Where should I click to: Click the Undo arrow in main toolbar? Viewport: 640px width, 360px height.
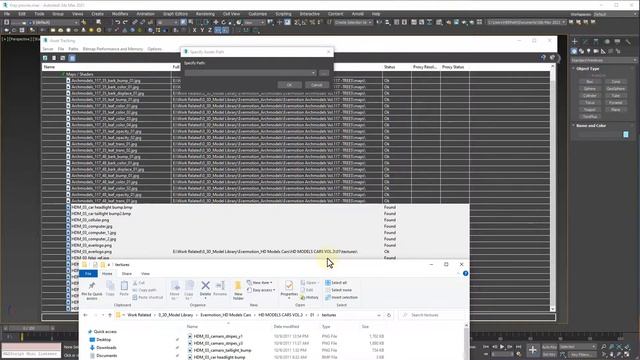[118, 22]
